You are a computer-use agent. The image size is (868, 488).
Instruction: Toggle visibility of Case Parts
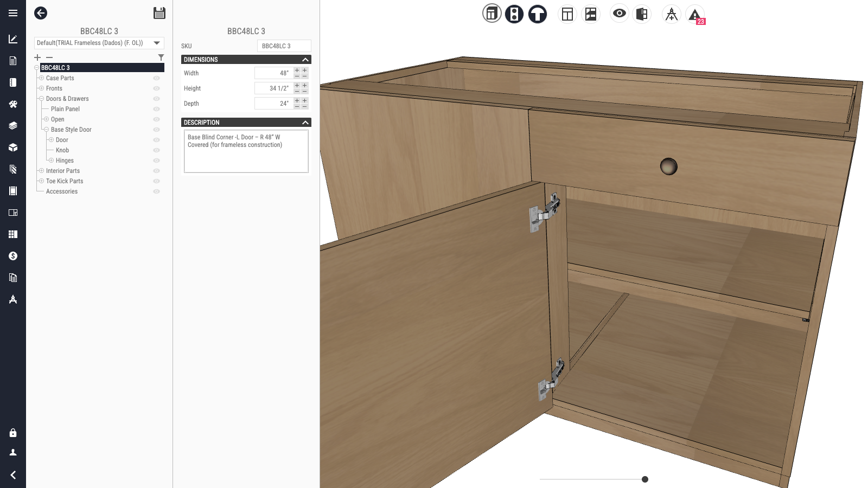156,78
